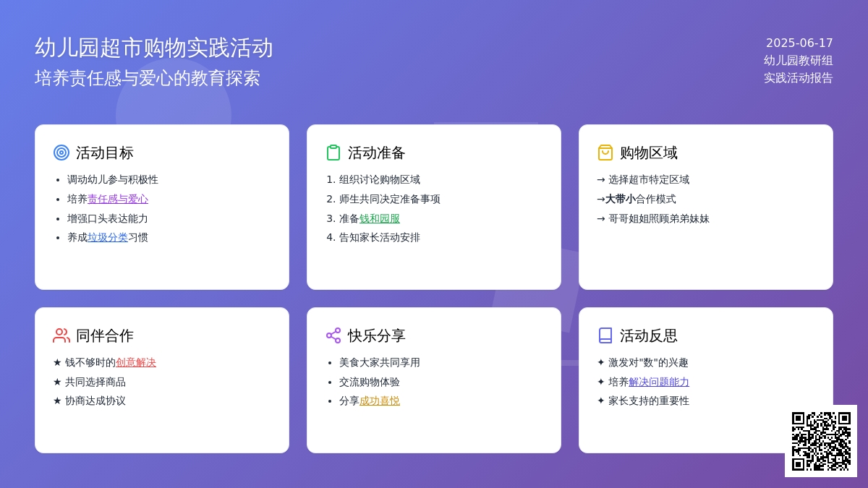Click the book icon beside 活动反思

tap(605, 335)
